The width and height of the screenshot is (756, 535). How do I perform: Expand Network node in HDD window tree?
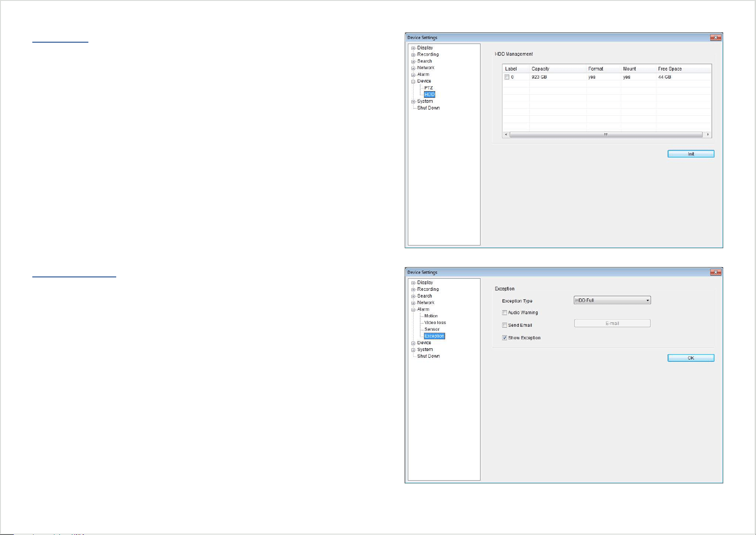click(413, 68)
